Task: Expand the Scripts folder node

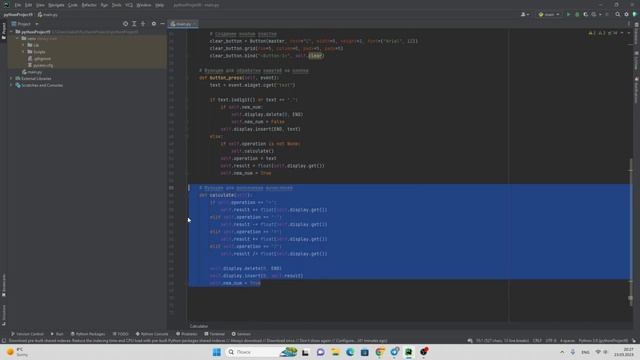Action: 24,52
